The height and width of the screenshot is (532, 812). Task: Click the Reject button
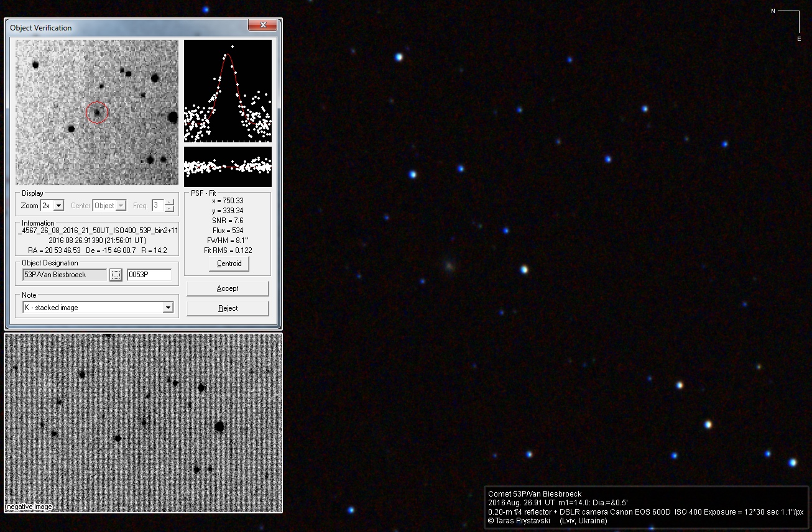[x=228, y=308]
